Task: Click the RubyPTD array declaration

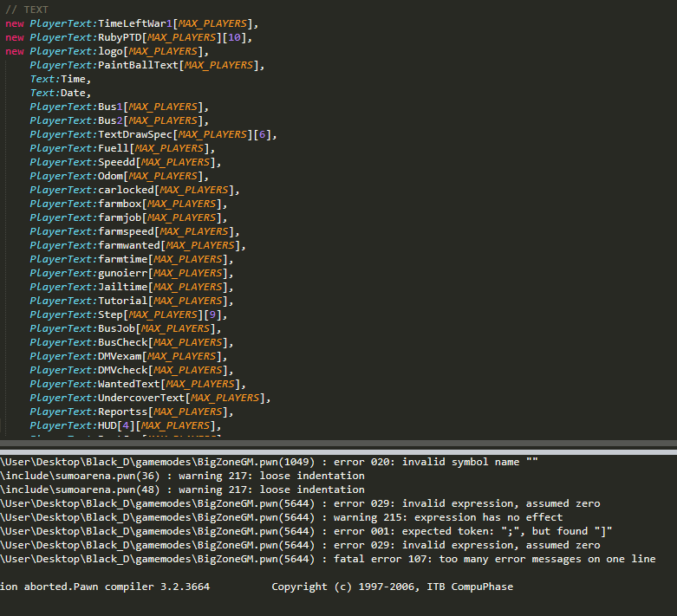Action: pyautogui.click(x=128, y=37)
